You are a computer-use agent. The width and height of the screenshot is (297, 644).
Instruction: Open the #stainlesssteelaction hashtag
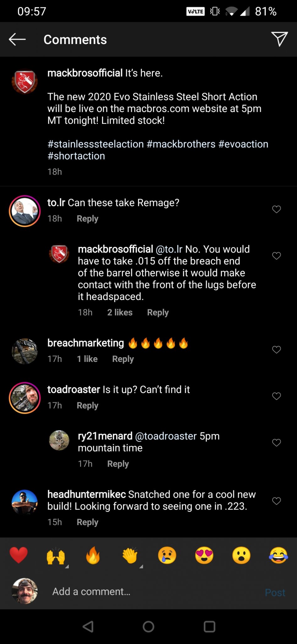(x=95, y=144)
